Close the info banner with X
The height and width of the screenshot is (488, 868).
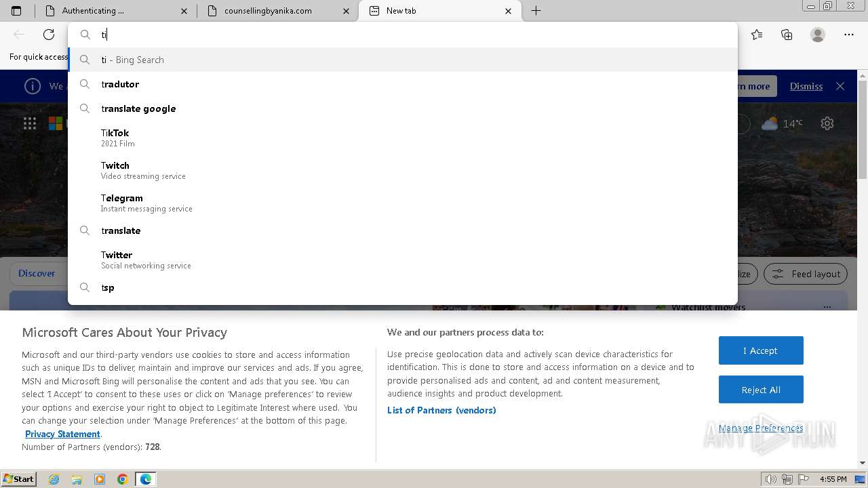coord(840,86)
